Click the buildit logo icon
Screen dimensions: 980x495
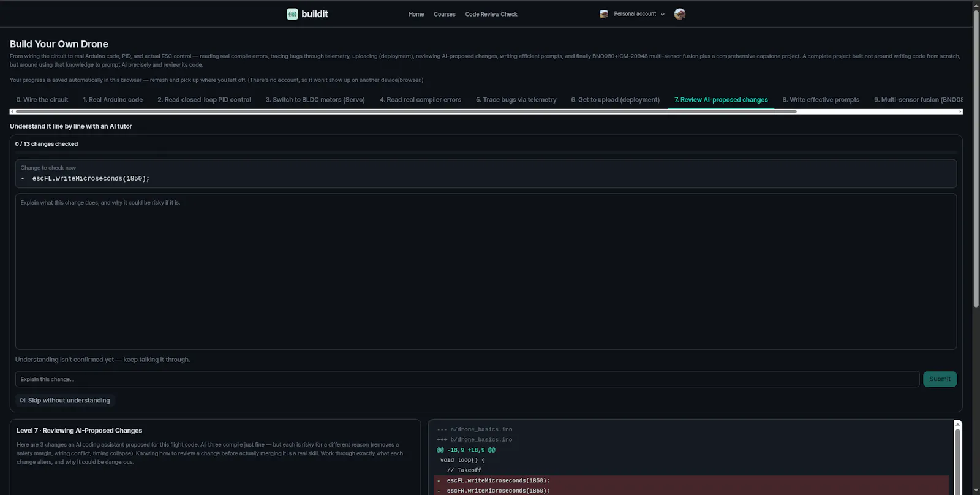tap(292, 14)
